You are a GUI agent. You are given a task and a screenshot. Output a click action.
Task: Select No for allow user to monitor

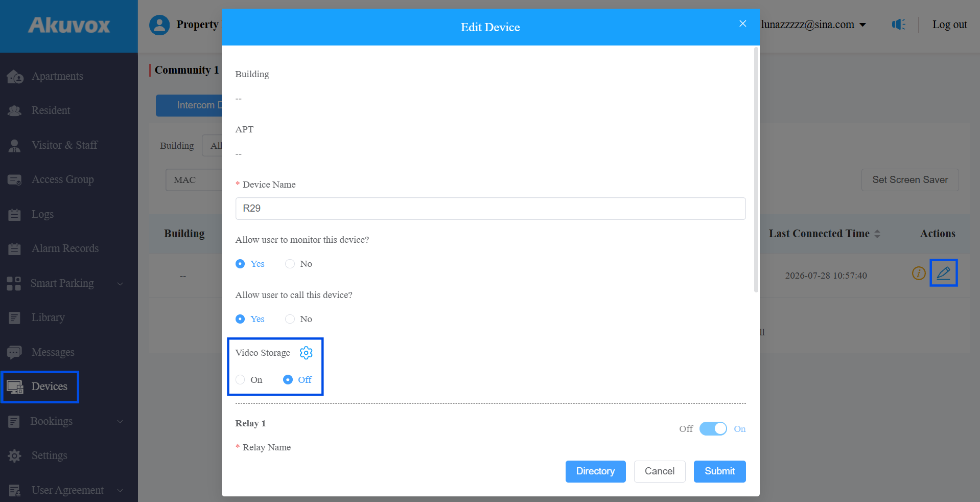point(299,264)
